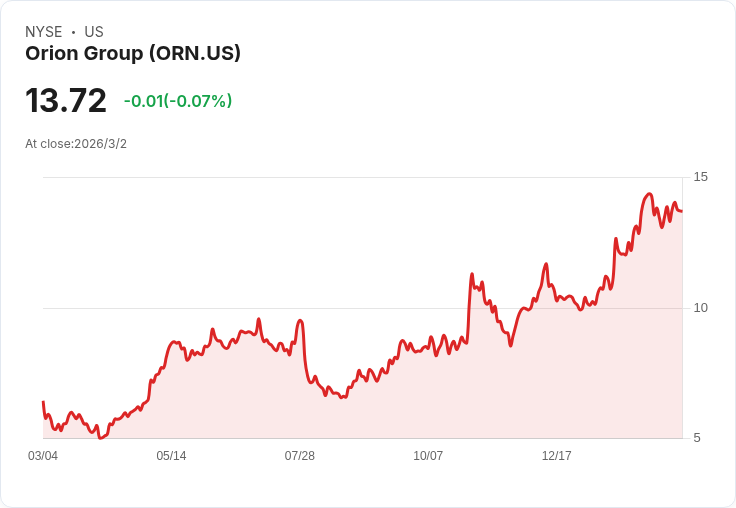This screenshot has width=736, height=508.
Task: Click the chart's highest price peak
Action: click(x=649, y=193)
